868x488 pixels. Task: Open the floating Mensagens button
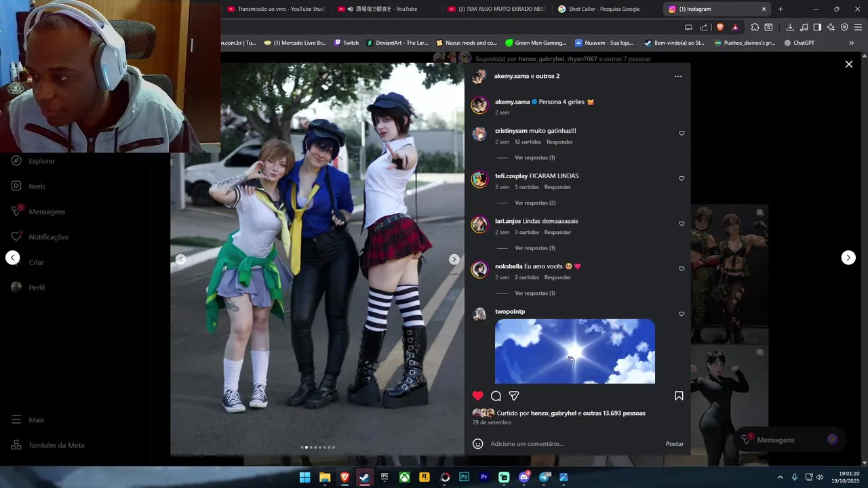coord(790,440)
